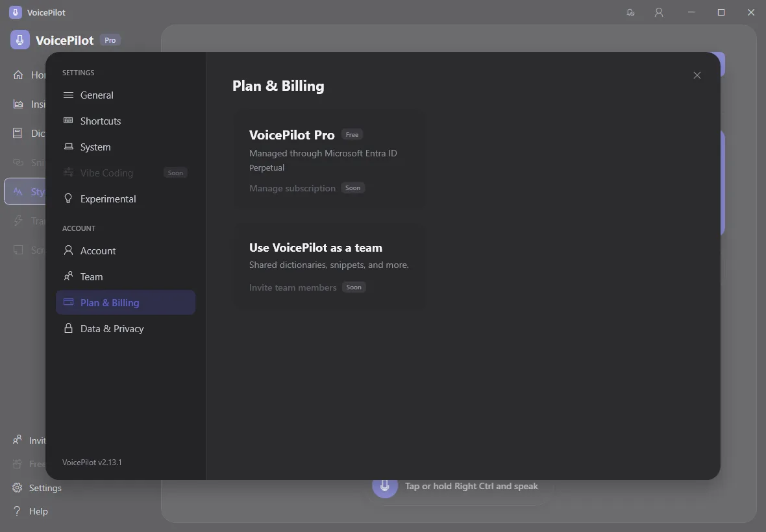Image resolution: width=766 pixels, height=532 pixels.
Task: Open Team settings
Action: [125, 277]
